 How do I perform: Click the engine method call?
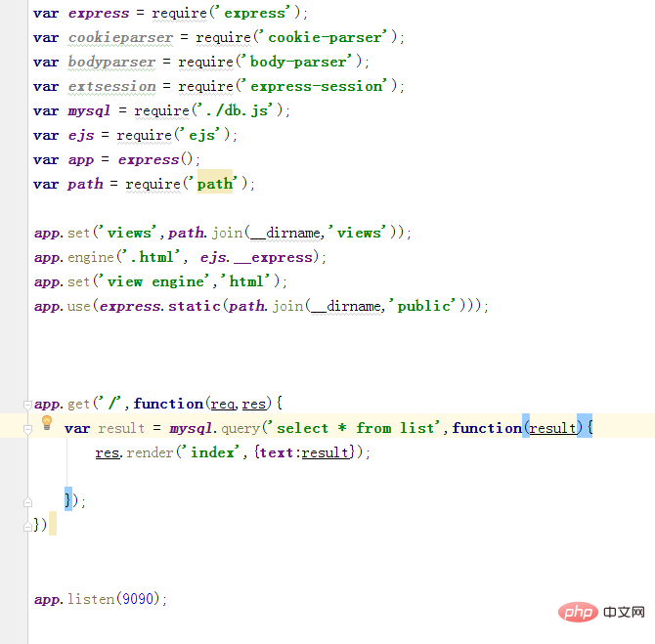(x=91, y=257)
